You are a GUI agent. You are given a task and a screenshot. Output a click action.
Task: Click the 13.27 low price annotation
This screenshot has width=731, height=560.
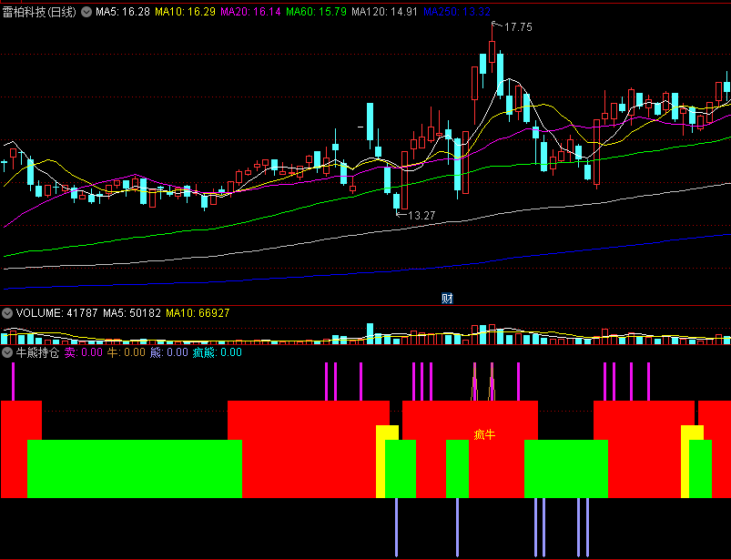[x=421, y=216]
